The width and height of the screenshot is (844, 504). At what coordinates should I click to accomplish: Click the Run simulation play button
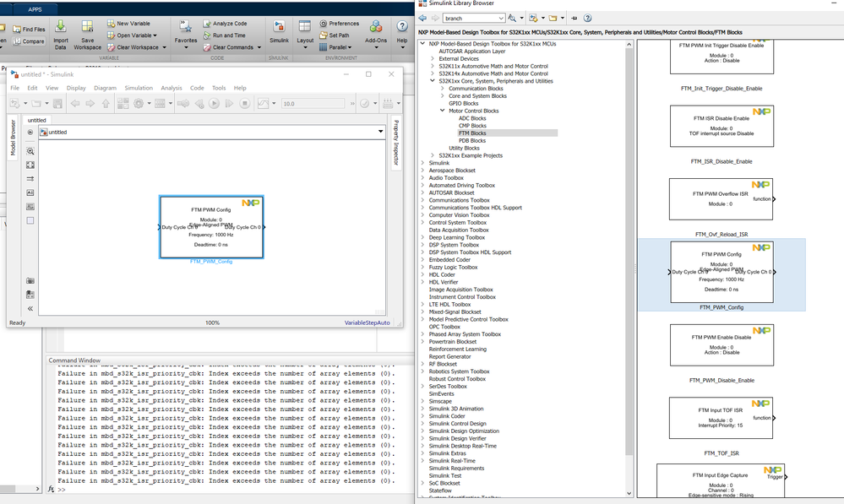click(x=214, y=103)
